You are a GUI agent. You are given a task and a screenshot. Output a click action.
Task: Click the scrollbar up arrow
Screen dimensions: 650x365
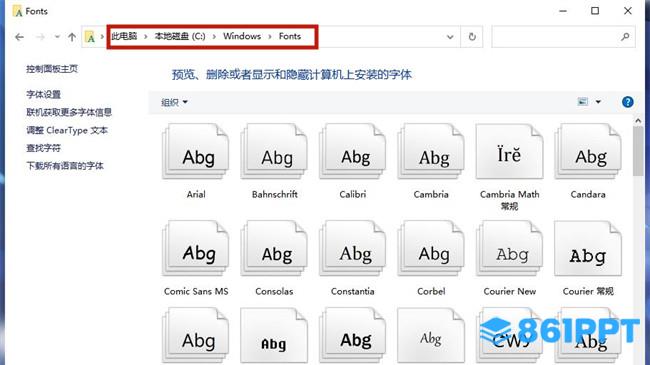pos(638,121)
